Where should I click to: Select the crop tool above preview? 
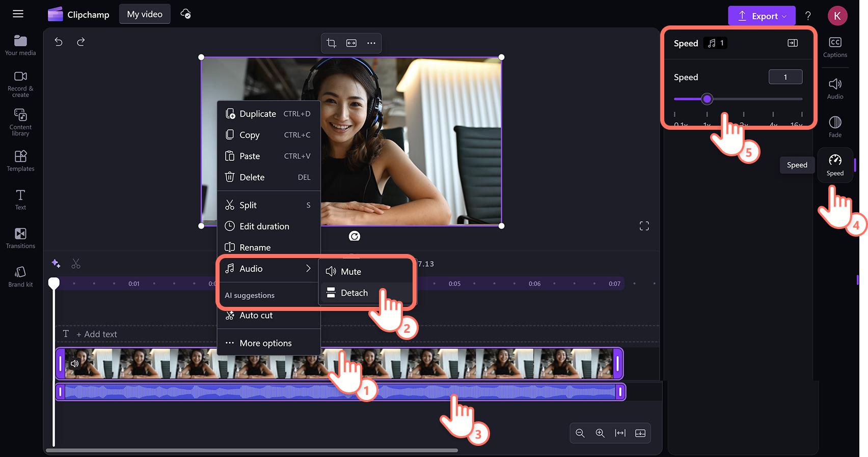(331, 43)
